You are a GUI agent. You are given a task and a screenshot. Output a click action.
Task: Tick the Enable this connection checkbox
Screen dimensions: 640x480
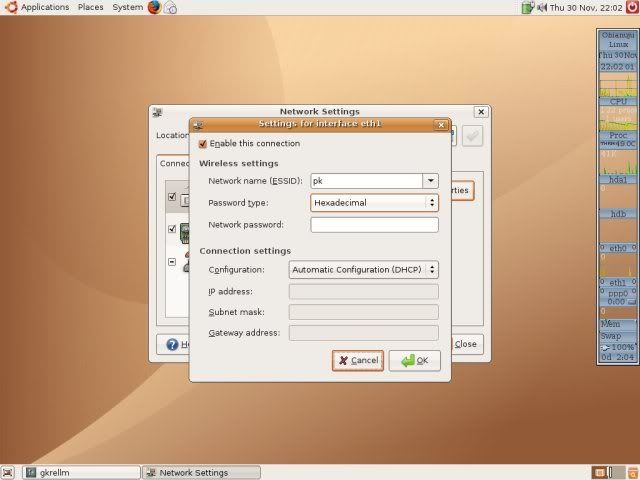tap(202, 144)
